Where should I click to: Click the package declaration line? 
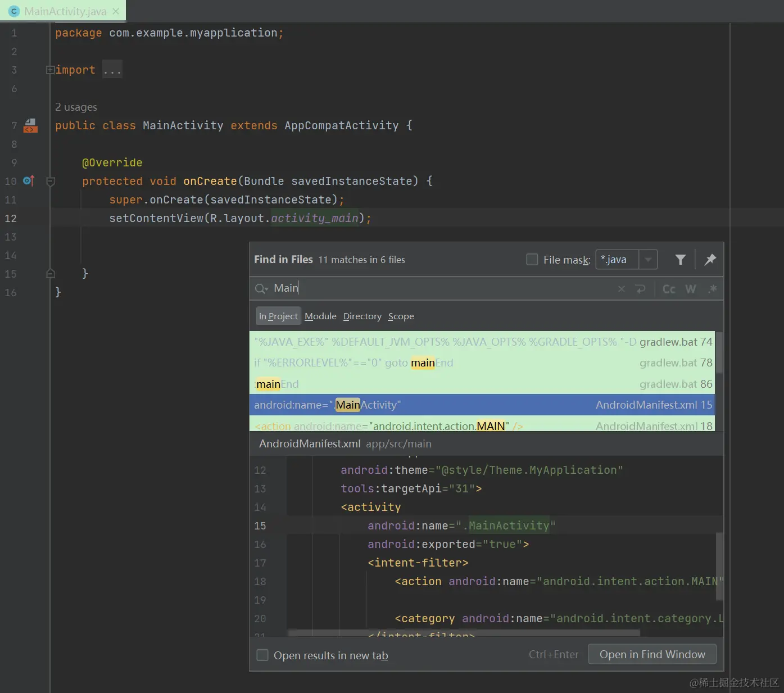[x=169, y=33]
